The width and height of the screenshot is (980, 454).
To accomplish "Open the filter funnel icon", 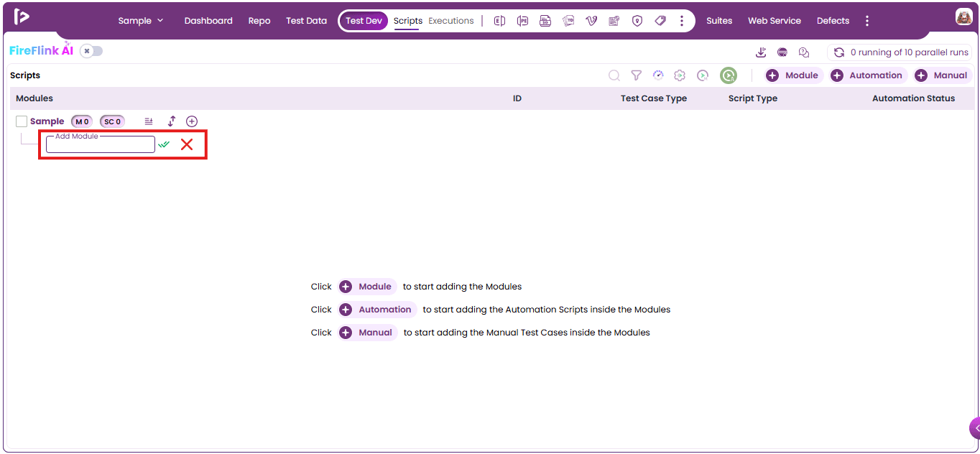I will (x=636, y=75).
